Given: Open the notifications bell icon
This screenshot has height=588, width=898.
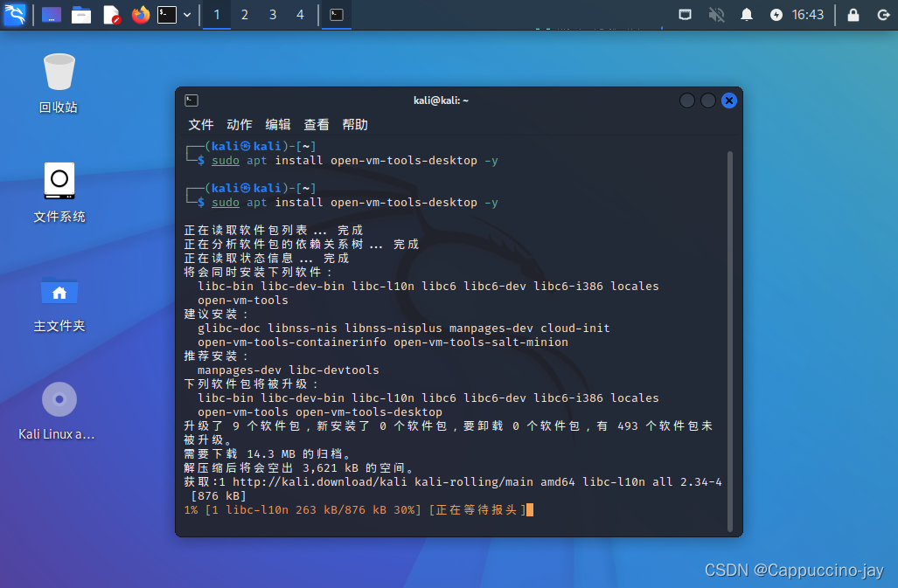Looking at the screenshot, I should (x=746, y=14).
